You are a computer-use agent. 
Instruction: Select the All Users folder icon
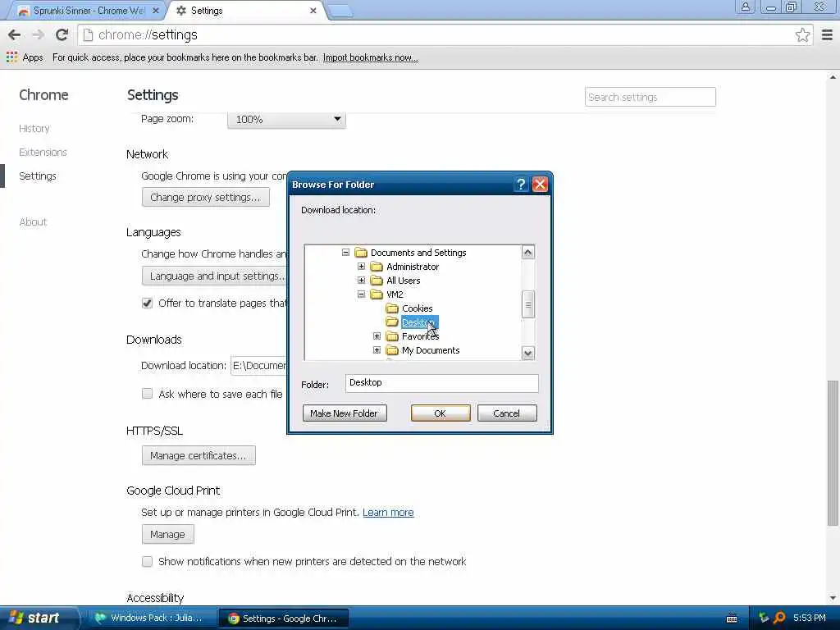click(377, 281)
